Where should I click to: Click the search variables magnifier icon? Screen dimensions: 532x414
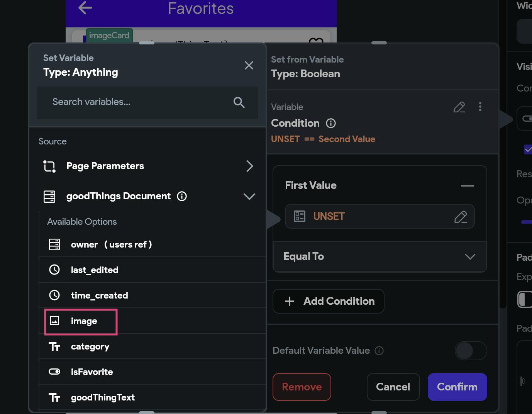coord(239,102)
